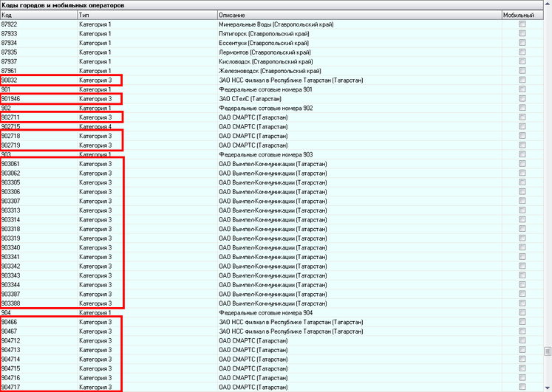Click scrollbar up arrow at top

(548, 4)
